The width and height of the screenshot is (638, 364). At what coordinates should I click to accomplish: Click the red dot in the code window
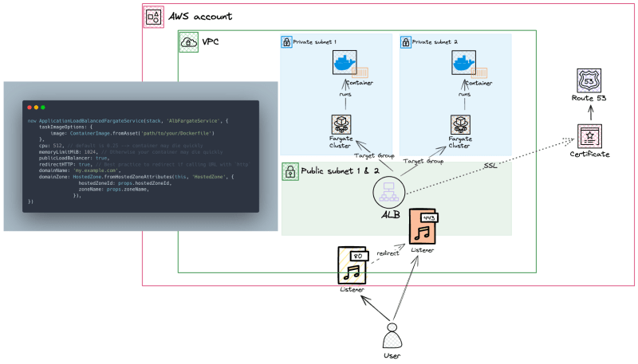click(30, 108)
